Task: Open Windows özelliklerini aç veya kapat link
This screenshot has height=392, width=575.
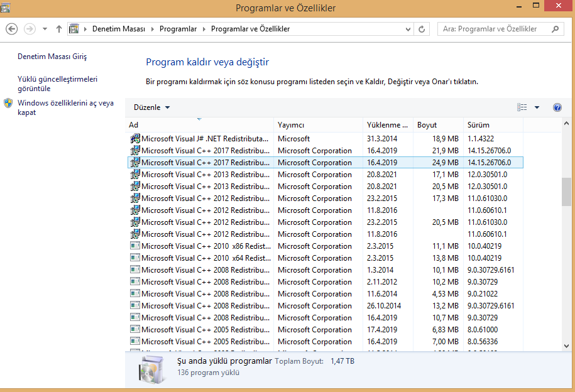Action: [x=65, y=107]
